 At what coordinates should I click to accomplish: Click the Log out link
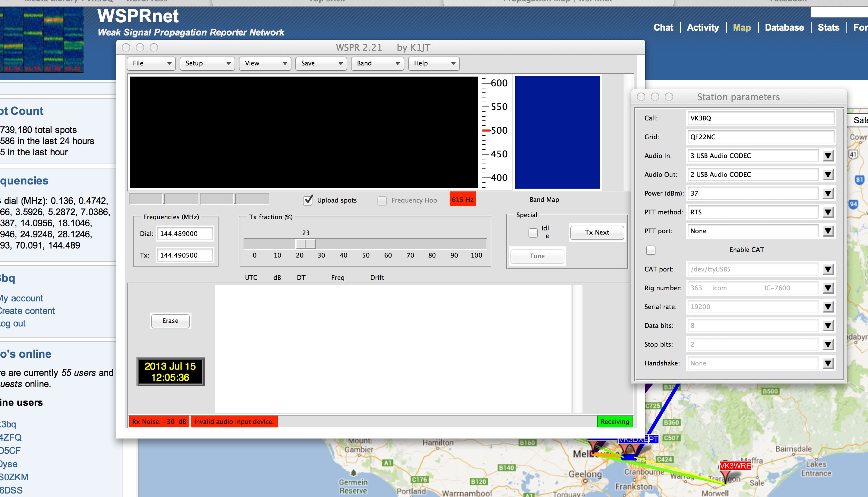point(12,323)
